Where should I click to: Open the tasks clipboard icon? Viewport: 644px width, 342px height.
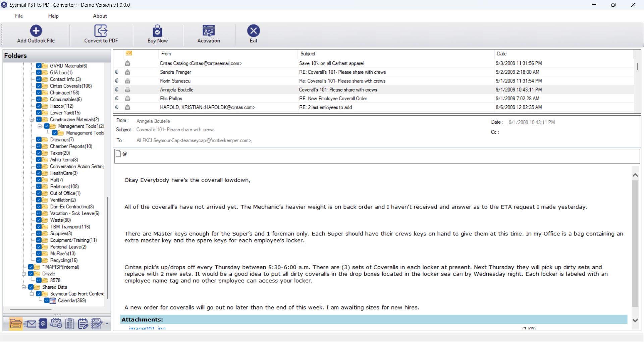coord(70,324)
